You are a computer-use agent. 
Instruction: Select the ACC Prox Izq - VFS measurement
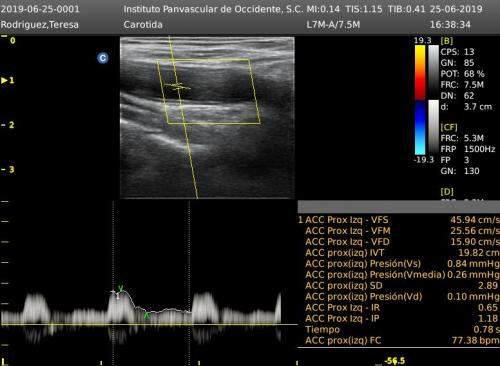tap(399, 220)
